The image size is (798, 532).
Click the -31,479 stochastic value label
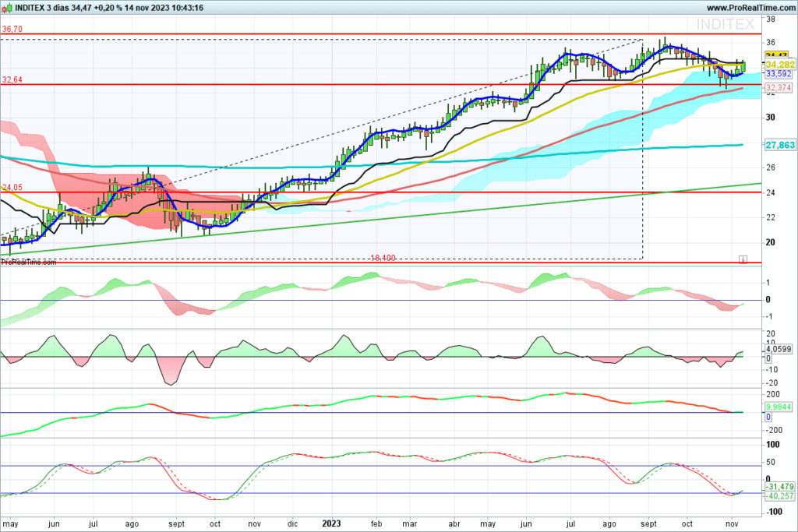click(x=779, y=487)
